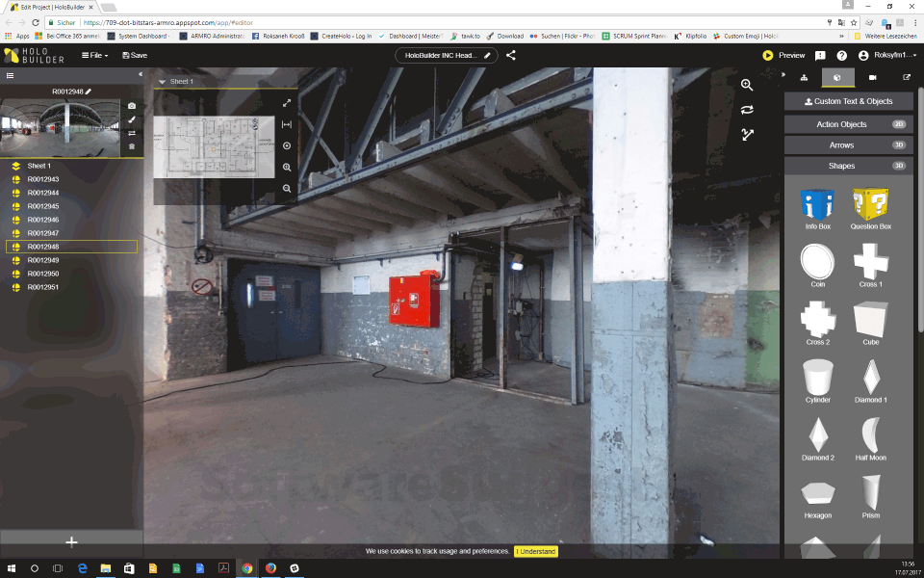The width and height of the screenshot is (924, 578).
Task: Select scene R0012949 in the list
Action: [x=43, y=260]
